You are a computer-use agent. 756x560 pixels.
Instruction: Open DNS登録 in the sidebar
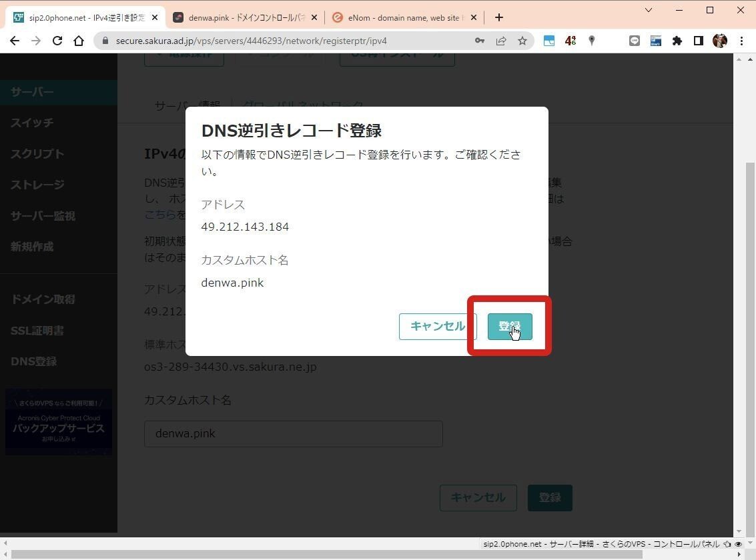34,361
